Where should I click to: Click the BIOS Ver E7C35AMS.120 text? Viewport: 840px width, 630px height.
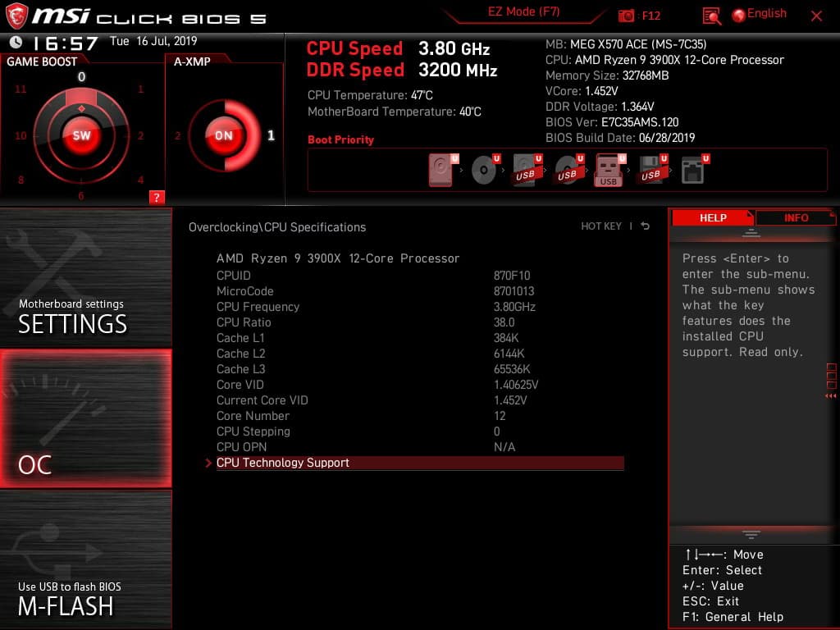612,122
